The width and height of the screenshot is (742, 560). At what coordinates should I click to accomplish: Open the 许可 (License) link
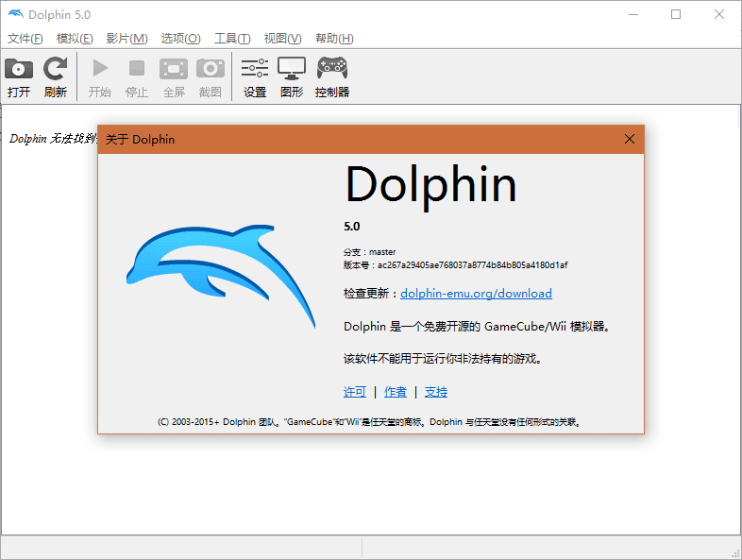[x=355, y=392]
